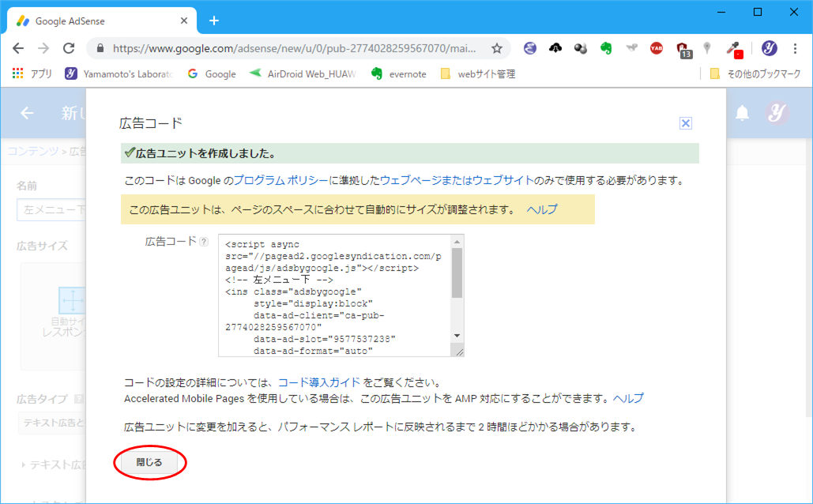Open the Google bookmark
Screen dimensions: 813x504
pos(212,73)
